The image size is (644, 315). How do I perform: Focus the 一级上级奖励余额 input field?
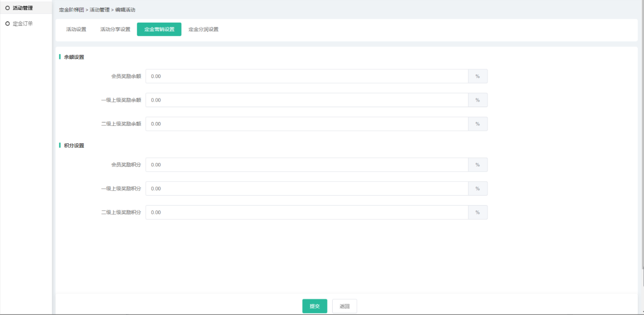point(307,100)
